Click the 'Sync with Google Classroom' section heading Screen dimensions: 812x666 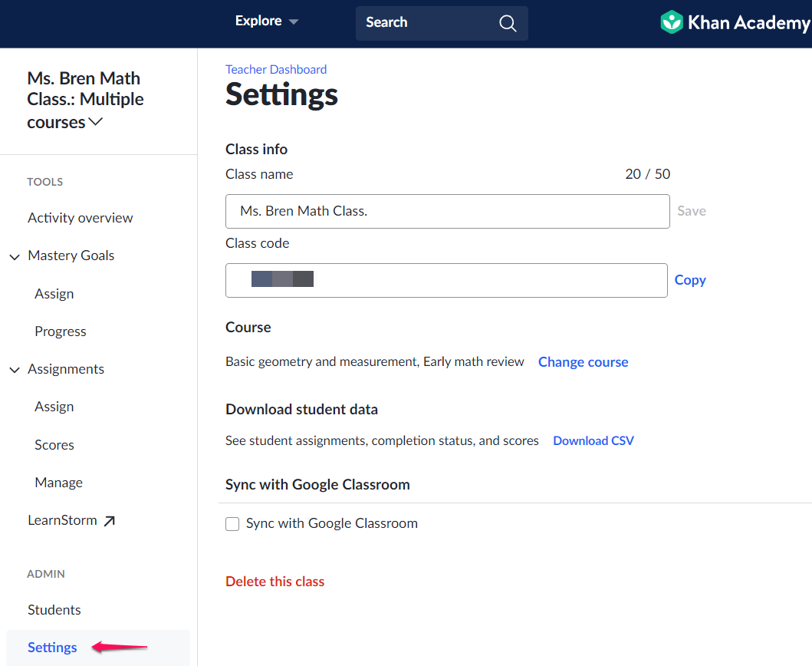coord(318,485)
